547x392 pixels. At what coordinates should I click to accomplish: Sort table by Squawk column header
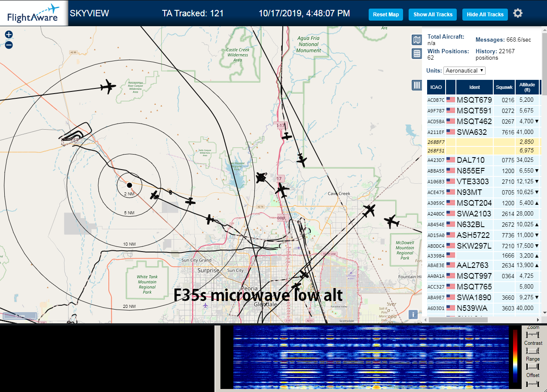click(504, 87)
